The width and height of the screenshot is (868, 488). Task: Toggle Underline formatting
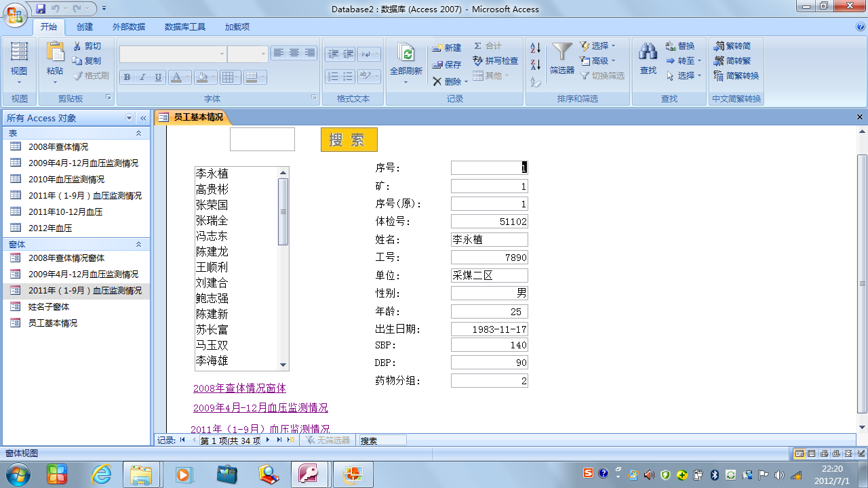[158, 77]
